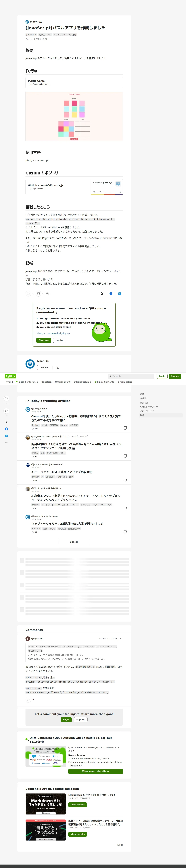Viewport: 186px width, 868px height.
Task: Click Sign up in the register box
Action: click(44, 340)
